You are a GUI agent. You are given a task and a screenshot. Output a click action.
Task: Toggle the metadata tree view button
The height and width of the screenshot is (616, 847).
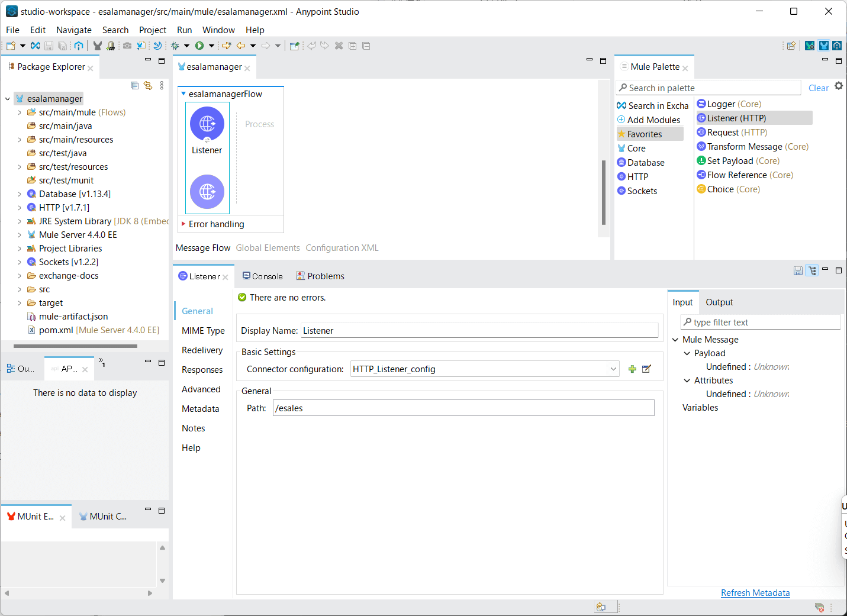pyautogui.click(x=813, y=270)
